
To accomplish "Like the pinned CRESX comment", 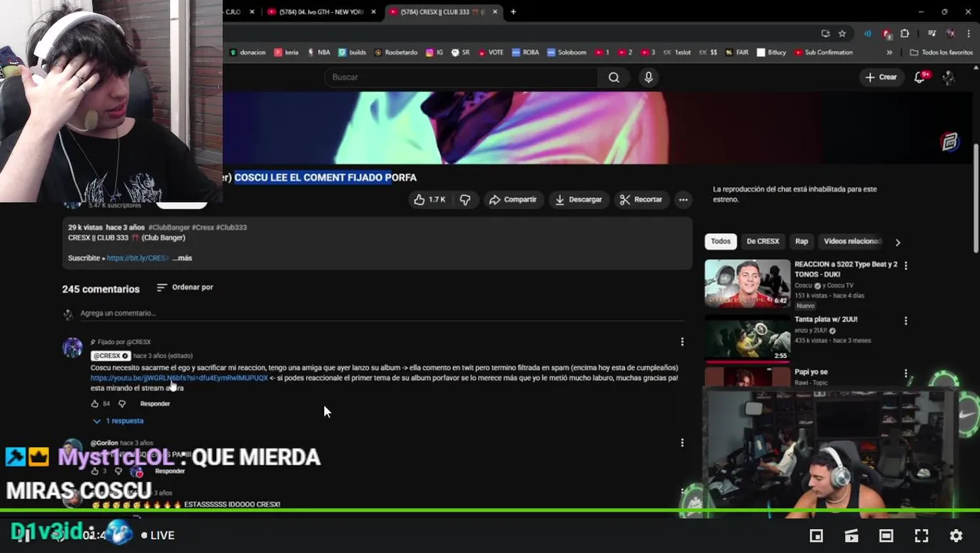I will (x=95, y=403).
